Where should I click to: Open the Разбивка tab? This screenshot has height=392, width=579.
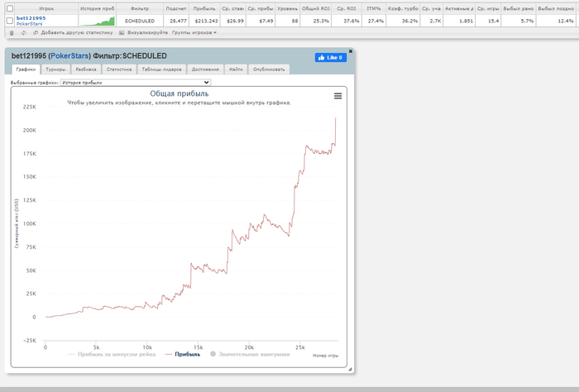86,69
